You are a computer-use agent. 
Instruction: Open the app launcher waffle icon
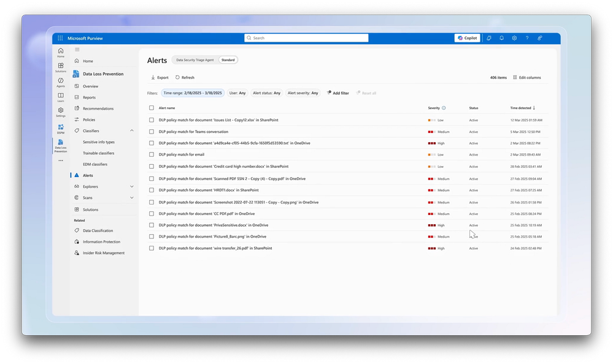pyautogui.click(x=60, y=38)
